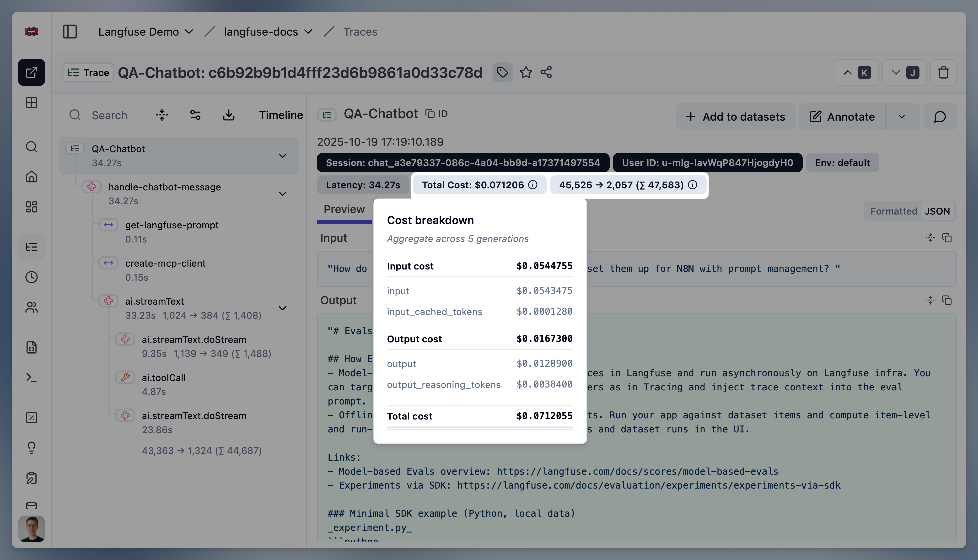Expand the Annotate options chevron
This screenshot has height=560, width=978.
pyautogui.click(x=902, y=117)
